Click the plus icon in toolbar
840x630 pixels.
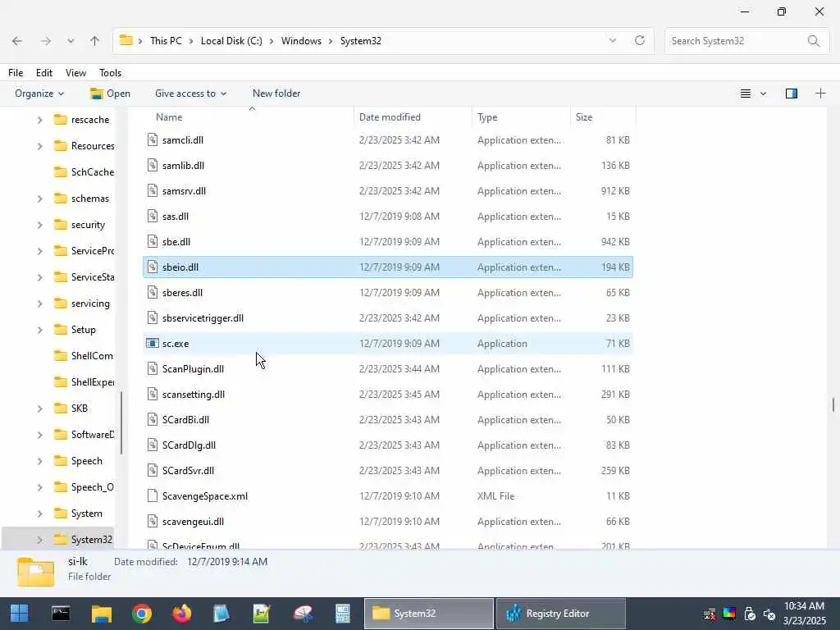click(820, 94)
